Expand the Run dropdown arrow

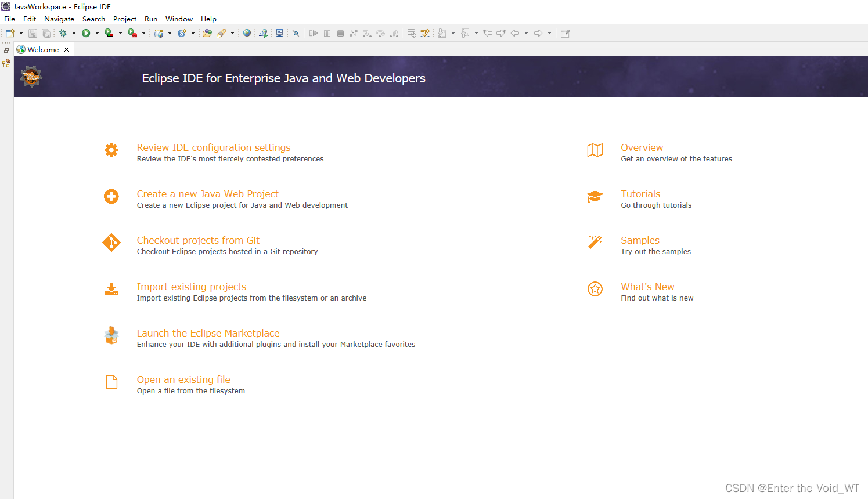tap(97, 33)
